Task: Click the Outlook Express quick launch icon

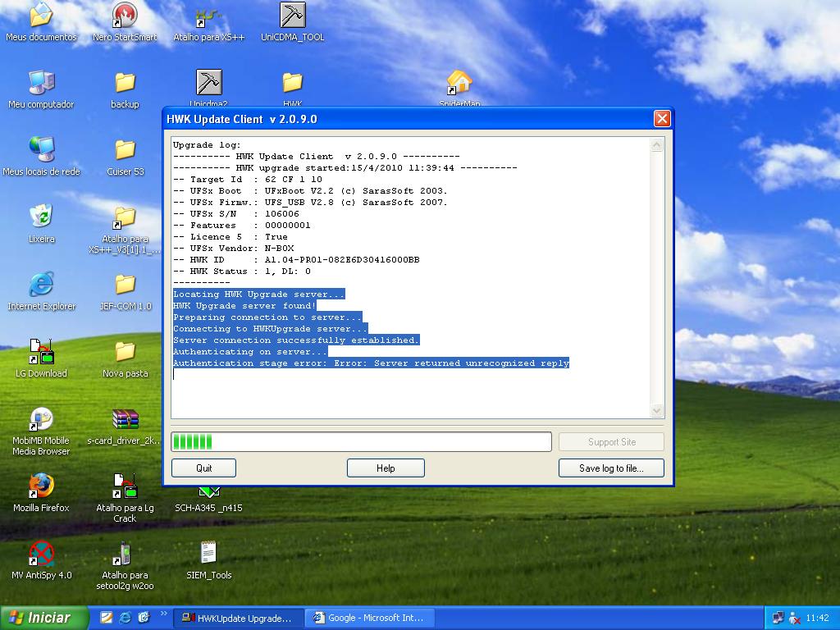Action: (x=144, y=618)
